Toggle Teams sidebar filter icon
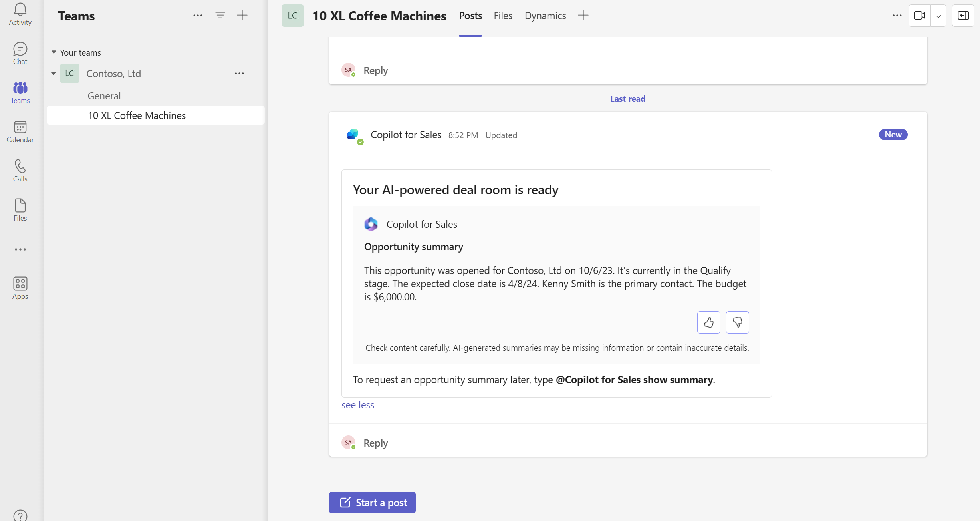The image size is (980, 521). pos(220,15)
